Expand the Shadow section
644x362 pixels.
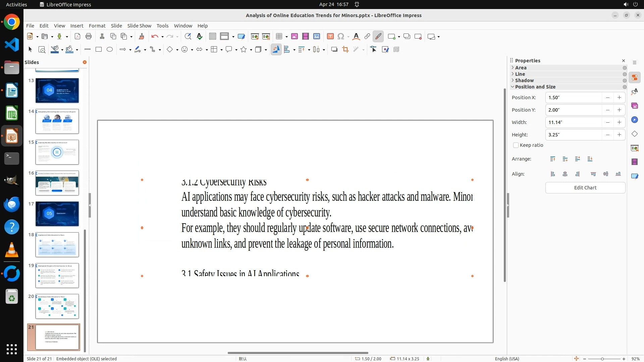(x=524, y=80)
